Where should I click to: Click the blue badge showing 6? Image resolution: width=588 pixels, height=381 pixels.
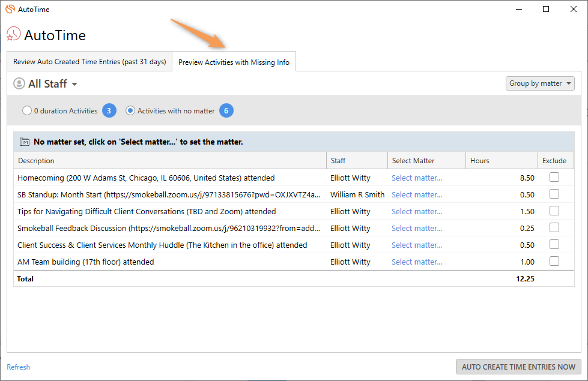click(x=226, y=110)
